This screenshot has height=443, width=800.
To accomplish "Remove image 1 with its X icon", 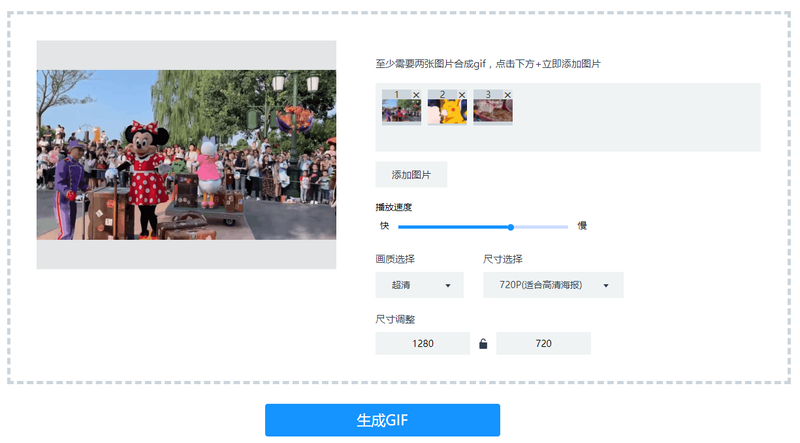I will coord(416,95).
